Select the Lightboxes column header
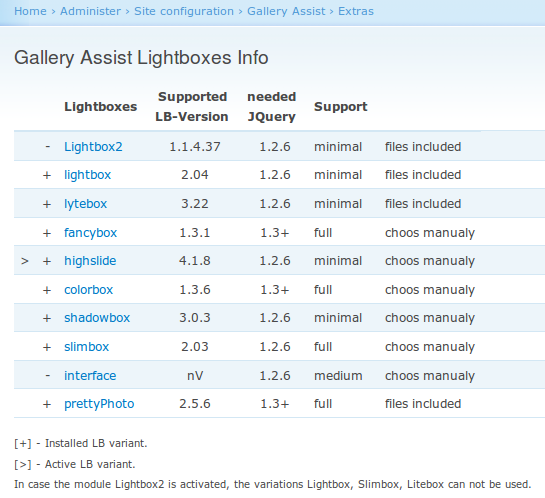 (101, 107)
